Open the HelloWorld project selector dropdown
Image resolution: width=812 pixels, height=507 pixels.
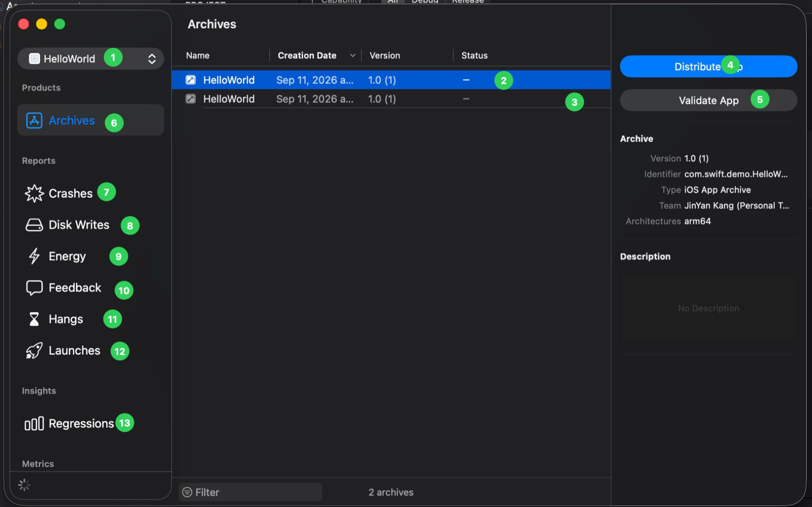pyautogui.click(x=90, y=58)
